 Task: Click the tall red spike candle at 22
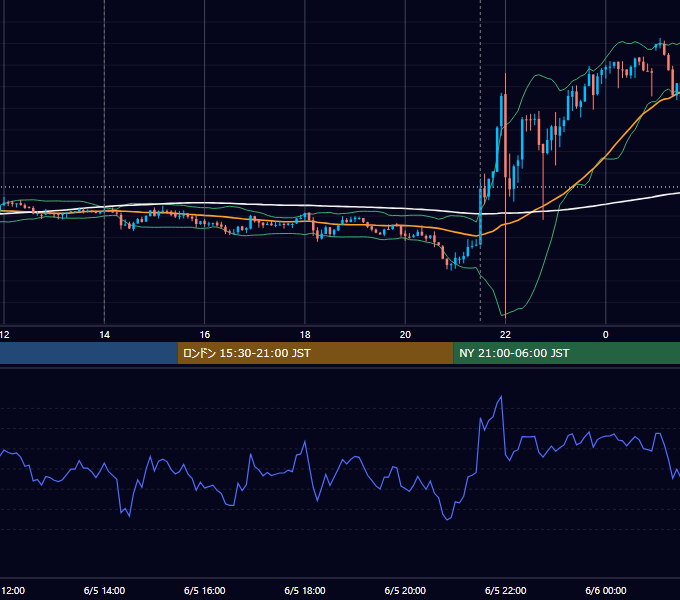pos(506,195)
